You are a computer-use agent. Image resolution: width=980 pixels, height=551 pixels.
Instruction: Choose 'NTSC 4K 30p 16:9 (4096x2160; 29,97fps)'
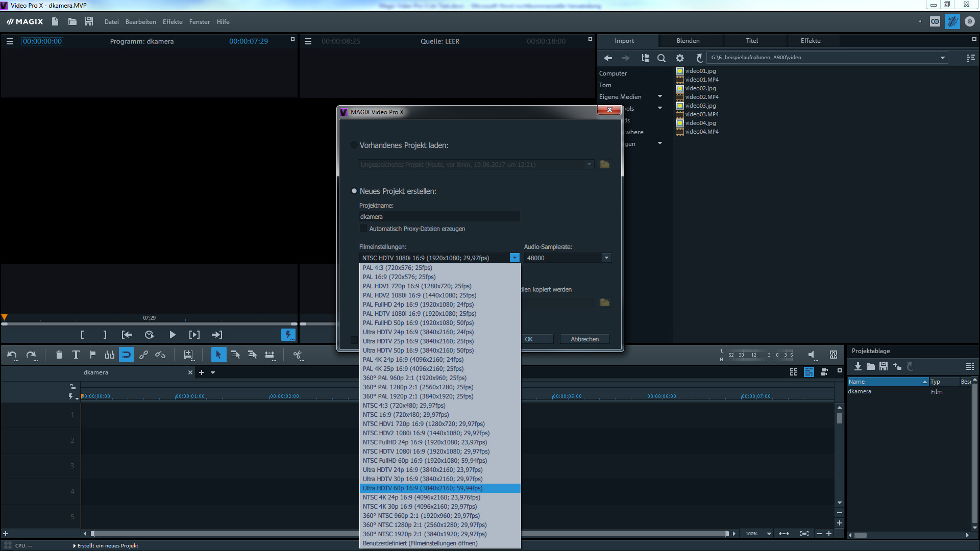(440, 507)
